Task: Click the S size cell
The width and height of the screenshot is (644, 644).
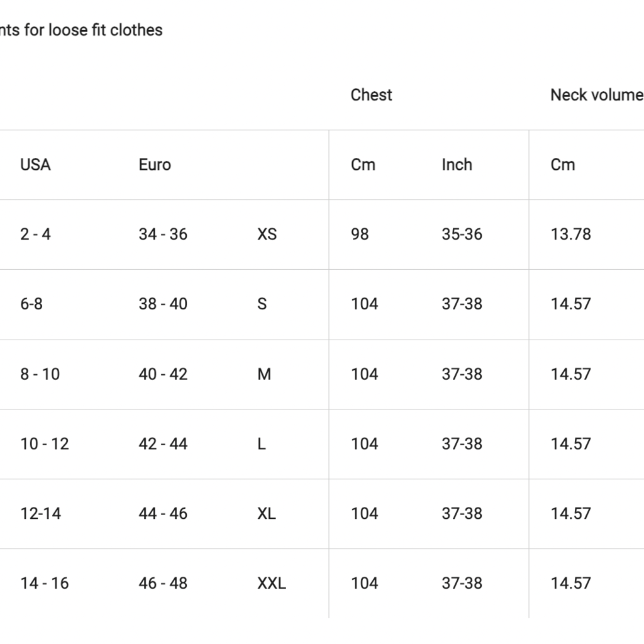Action: click(x=262, y=304)
